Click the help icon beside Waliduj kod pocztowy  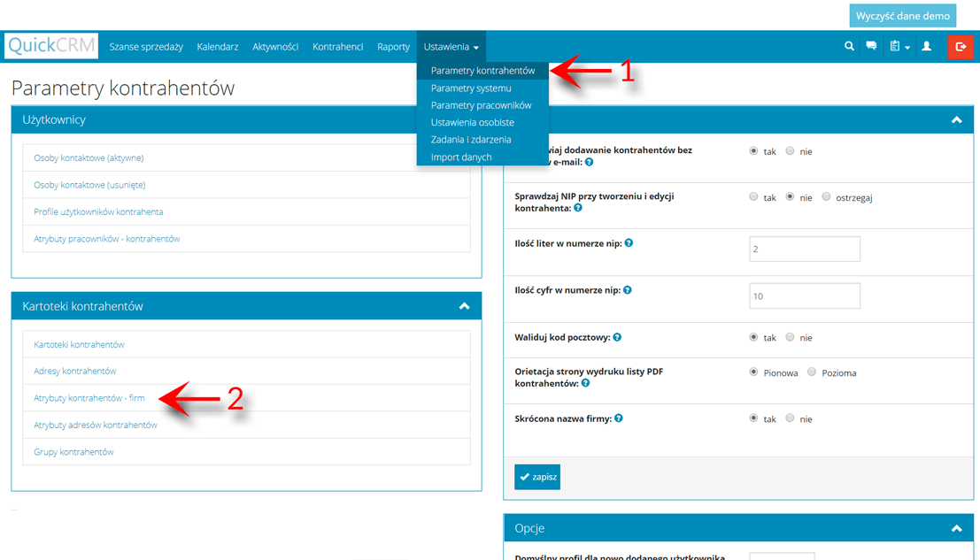click(617, 337)
